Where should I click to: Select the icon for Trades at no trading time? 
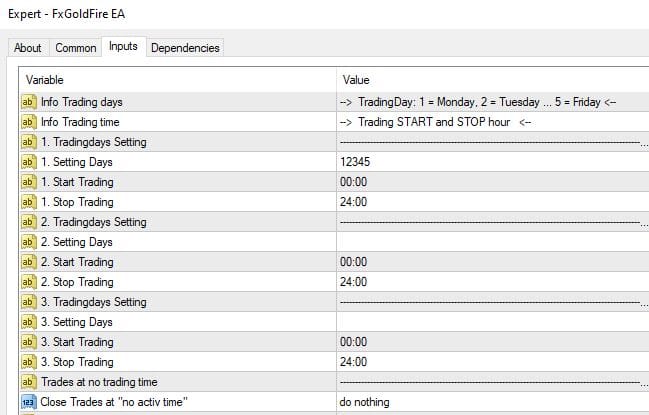pyautogui.click(x=28, y=381)
